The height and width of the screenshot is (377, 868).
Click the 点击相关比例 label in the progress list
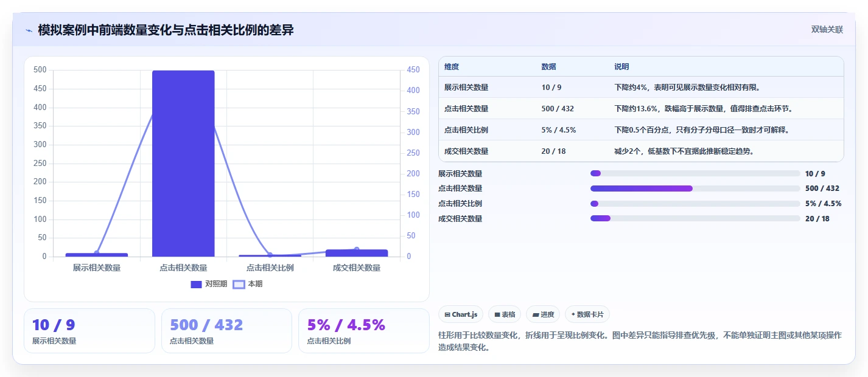(x=460, y=204)
